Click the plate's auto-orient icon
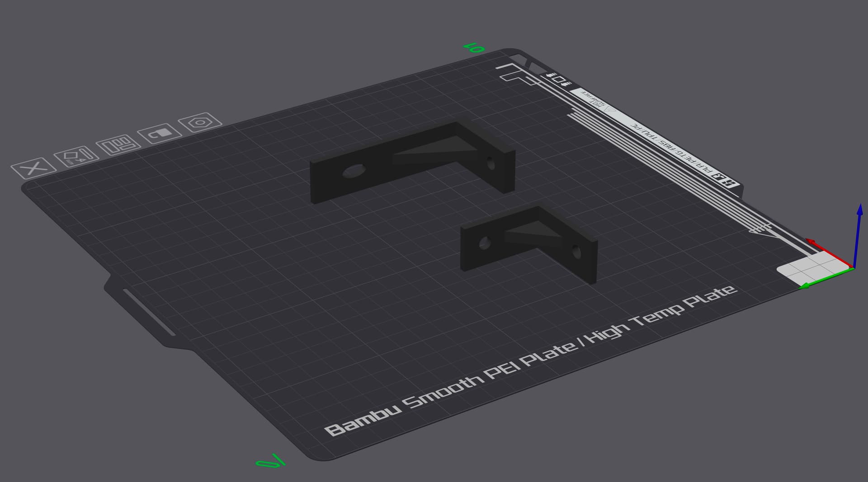Screen dimensions: 868x482 click(76, 157)
